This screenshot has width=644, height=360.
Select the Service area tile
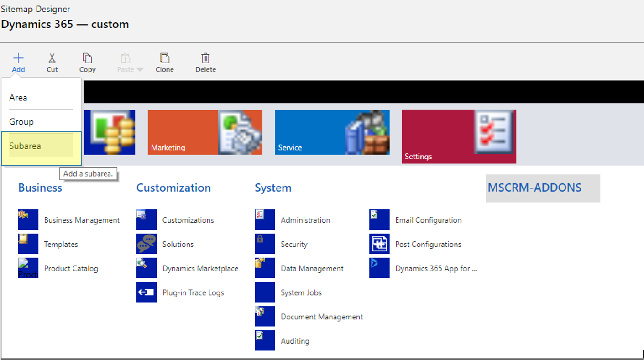(332, 132)
